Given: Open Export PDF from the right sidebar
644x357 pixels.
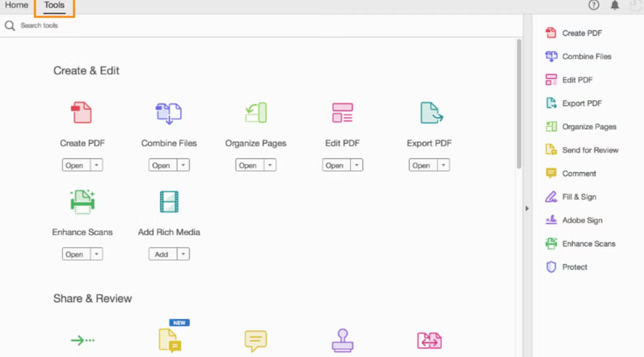Looking at the screenshot, I should (x=574, y=103).
